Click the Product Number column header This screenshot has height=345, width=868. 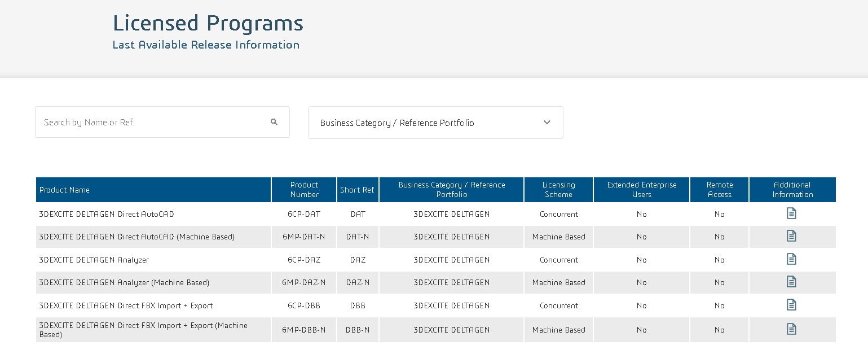click(304, 190)
